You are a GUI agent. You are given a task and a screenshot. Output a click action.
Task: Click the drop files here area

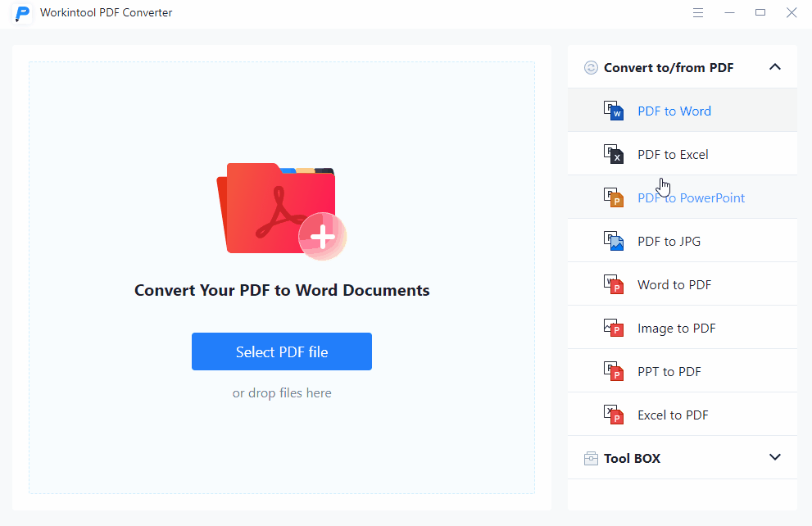click(281, 392)
